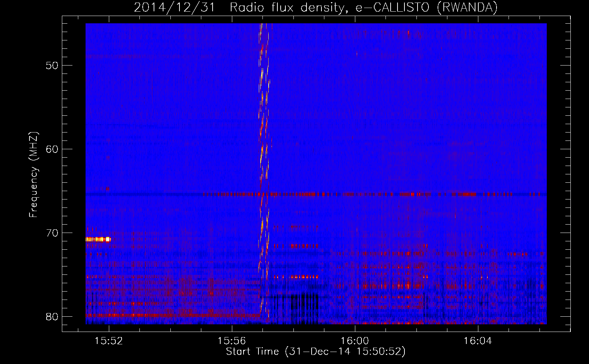Click the frequency tick label "50"
This screenshot has width=589, height=364.
pyautogui.click(x=52, y=66)
